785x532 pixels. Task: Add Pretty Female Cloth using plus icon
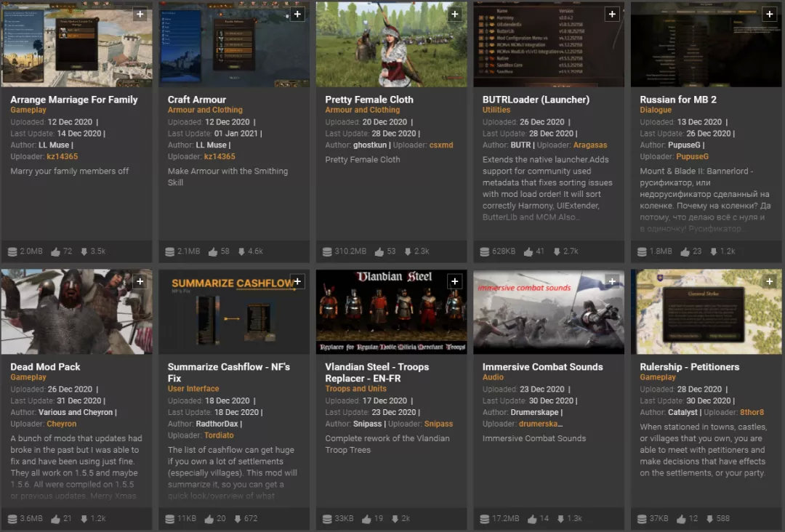click(454, 14)
